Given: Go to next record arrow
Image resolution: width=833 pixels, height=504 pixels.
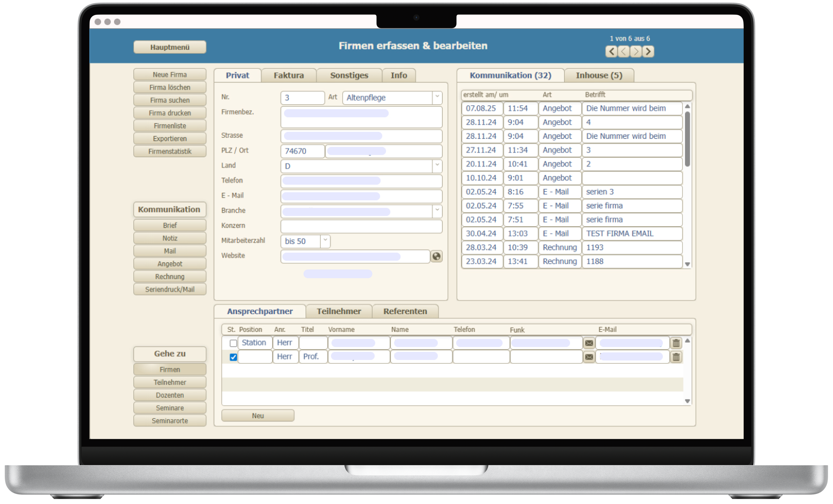Looking at the screenshot, I should click(x=636, y=51).
